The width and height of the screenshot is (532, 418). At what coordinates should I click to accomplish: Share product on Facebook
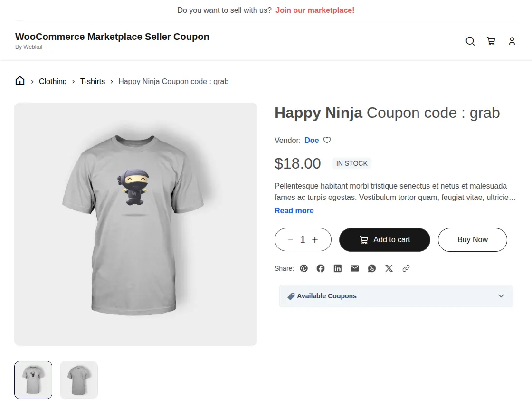pos(321,268)
